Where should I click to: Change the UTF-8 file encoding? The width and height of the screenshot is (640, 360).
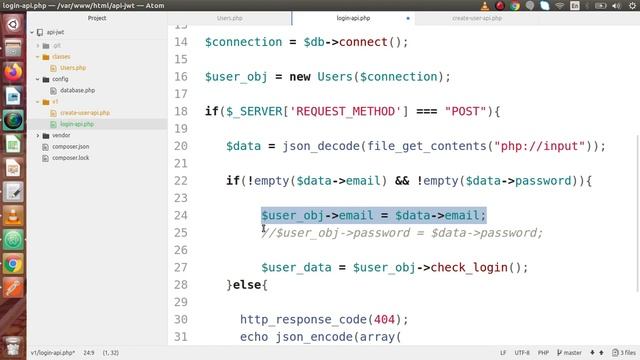(522, 353)
